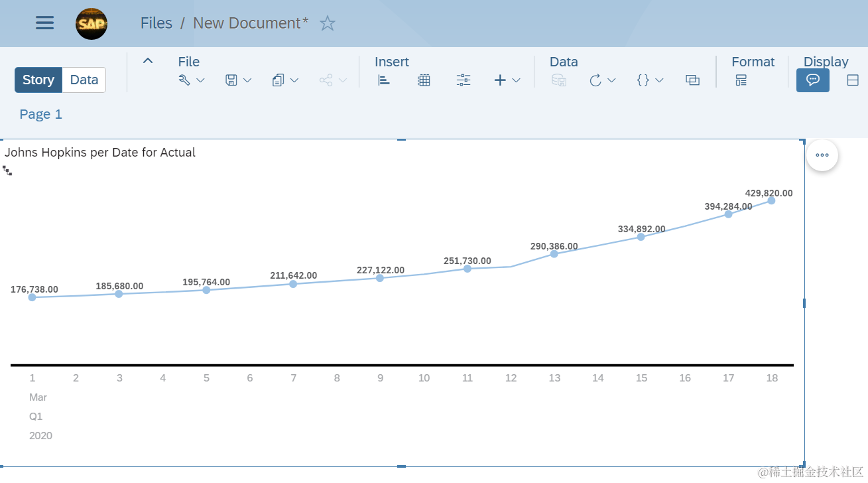Viewport: 868px width, 483px height.
Task: Click the curly braces formula icon
Action: 643,80
